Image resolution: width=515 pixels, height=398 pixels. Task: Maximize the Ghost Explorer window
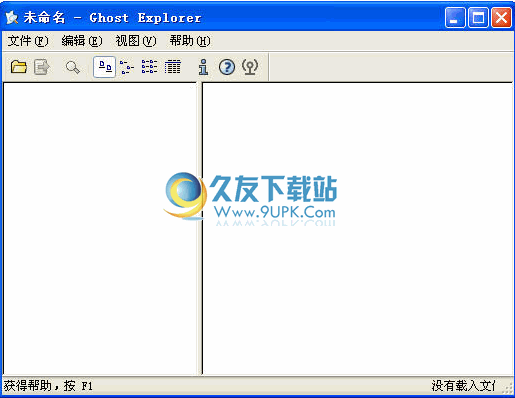click(x=478, y=18)
